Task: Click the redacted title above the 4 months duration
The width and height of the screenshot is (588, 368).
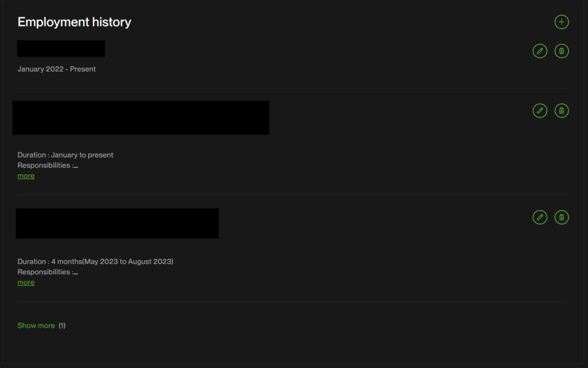Action: tap(117, 223)
